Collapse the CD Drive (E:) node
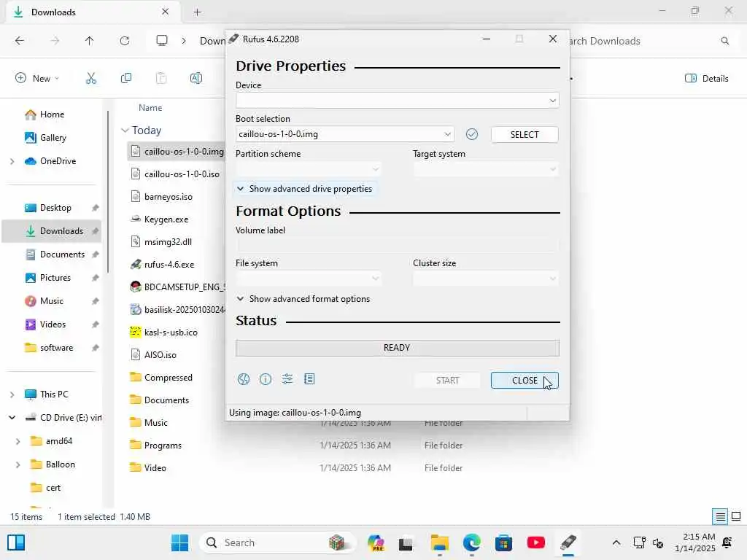 [12, 418]
